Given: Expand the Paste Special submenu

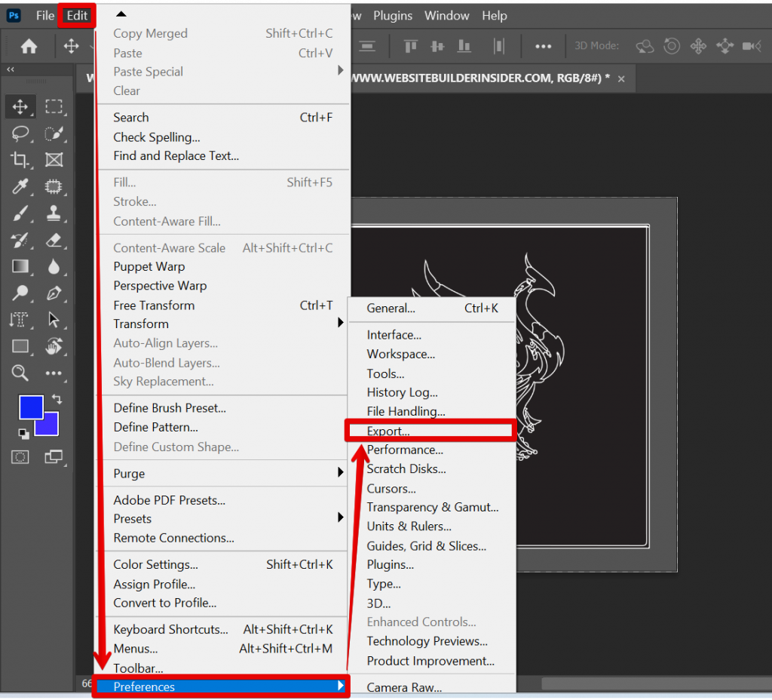Looking at the screenshot, I should pos(148,71).
